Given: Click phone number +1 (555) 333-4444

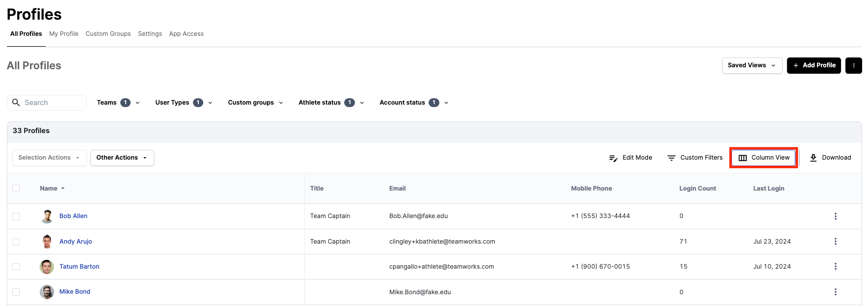Looking at the screenshot, I should click(x=600, y=216).
